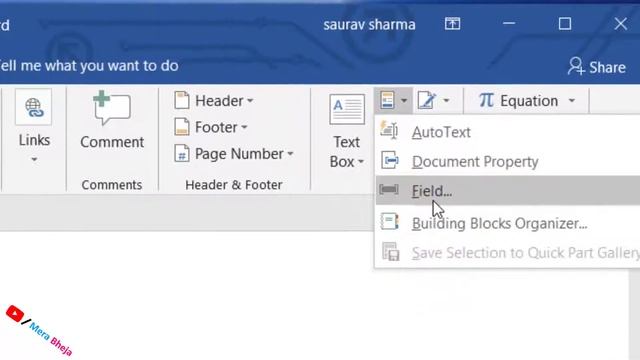Open the Header dropdown

pos(214,100)
